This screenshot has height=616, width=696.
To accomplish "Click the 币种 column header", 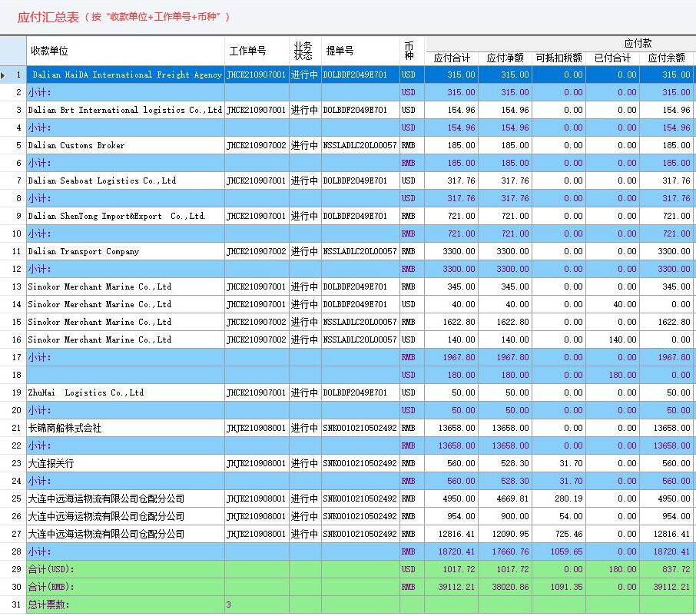I will point(410,51).
